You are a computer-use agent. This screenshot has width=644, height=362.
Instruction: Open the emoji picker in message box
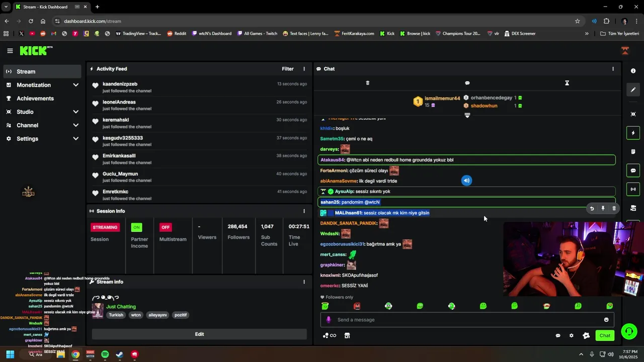[606, 320]
